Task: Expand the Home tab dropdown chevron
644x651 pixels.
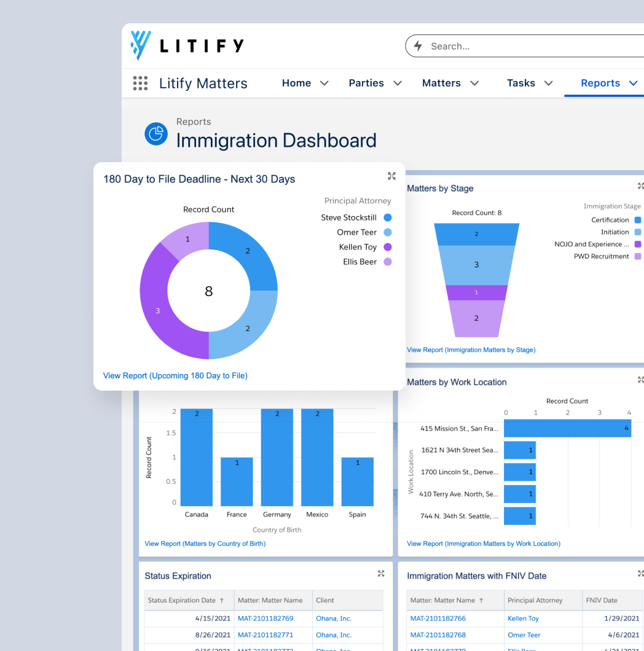Action: click(324, 84)
